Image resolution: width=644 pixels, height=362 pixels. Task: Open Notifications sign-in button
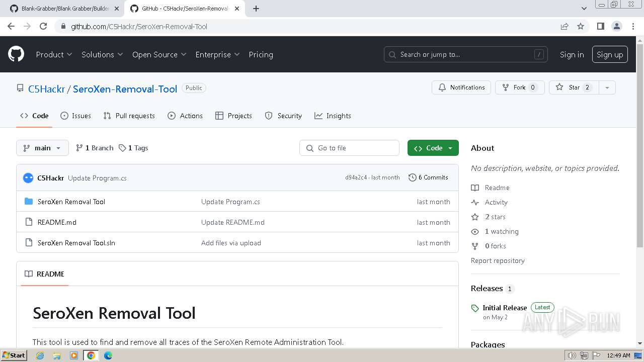(x=461, y=87)
